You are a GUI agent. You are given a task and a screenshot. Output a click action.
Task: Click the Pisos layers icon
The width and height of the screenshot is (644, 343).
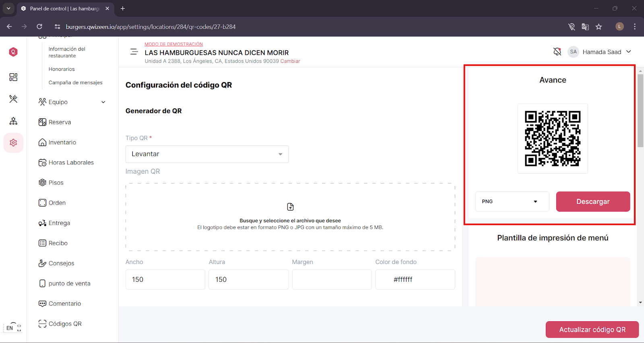coord(42,183)
